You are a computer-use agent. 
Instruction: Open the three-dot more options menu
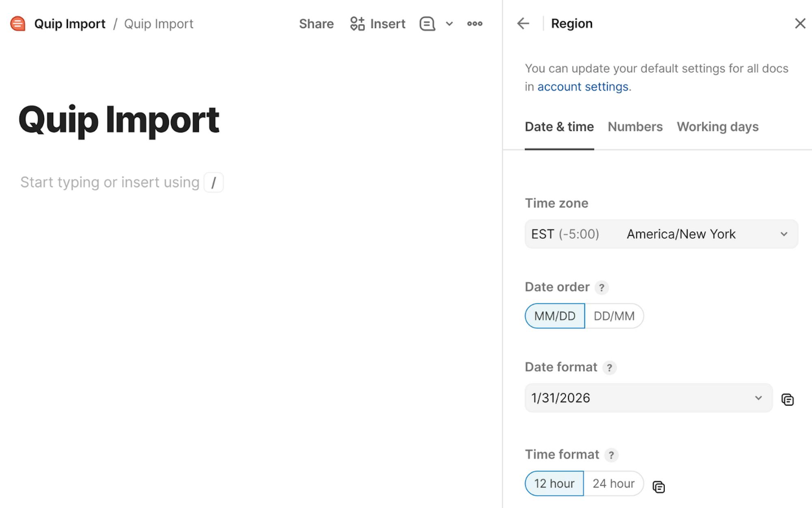[475, 24]
